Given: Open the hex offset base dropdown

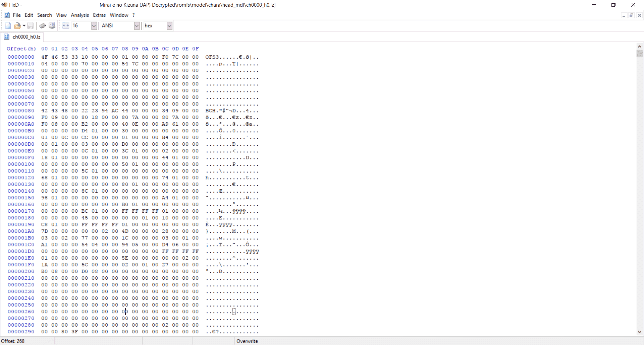Looking at the screenshot, I should (169, 26).
